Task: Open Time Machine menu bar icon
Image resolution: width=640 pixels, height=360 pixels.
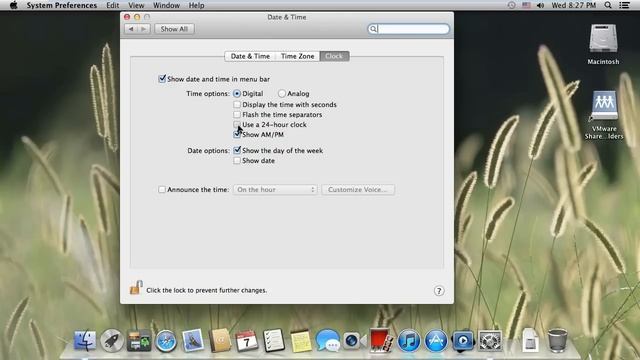Action: pyautogui.click(x=511, y=5)
